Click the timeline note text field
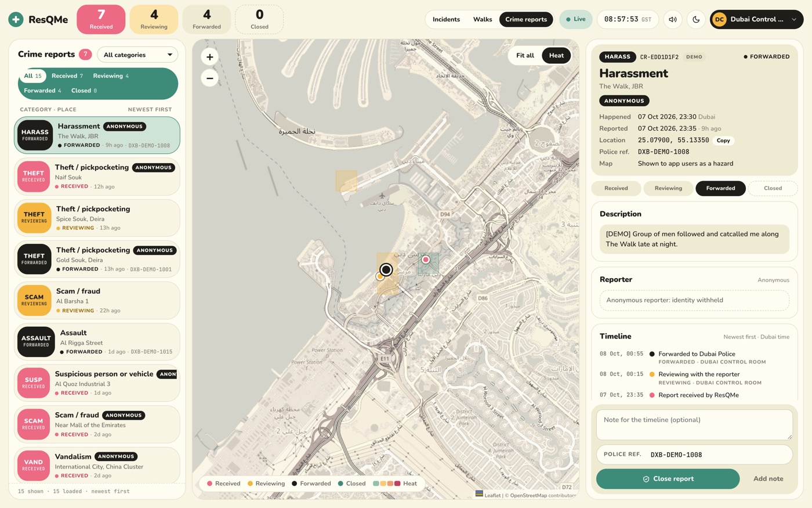This screenshot has width=812, height=508. [694, 424]
